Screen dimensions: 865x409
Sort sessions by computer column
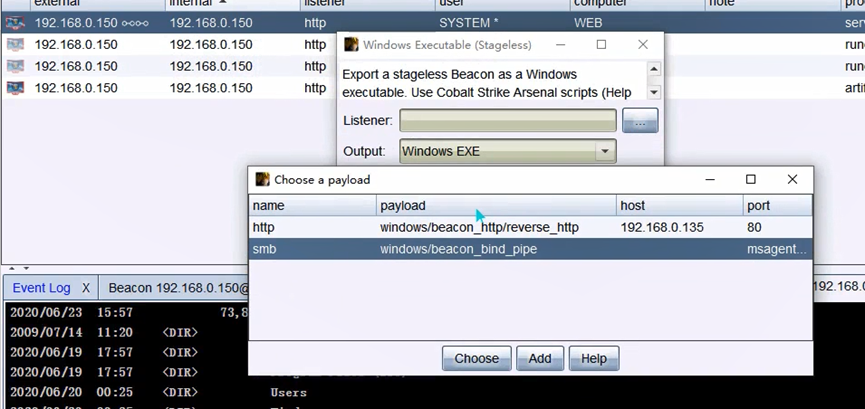637,3
